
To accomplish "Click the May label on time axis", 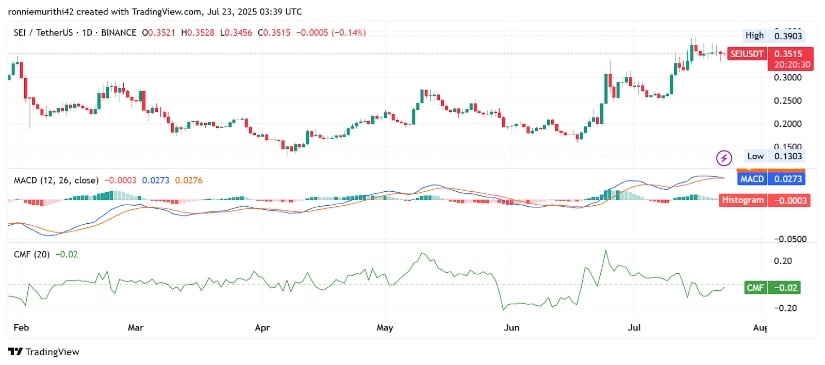I will (385, 328).
